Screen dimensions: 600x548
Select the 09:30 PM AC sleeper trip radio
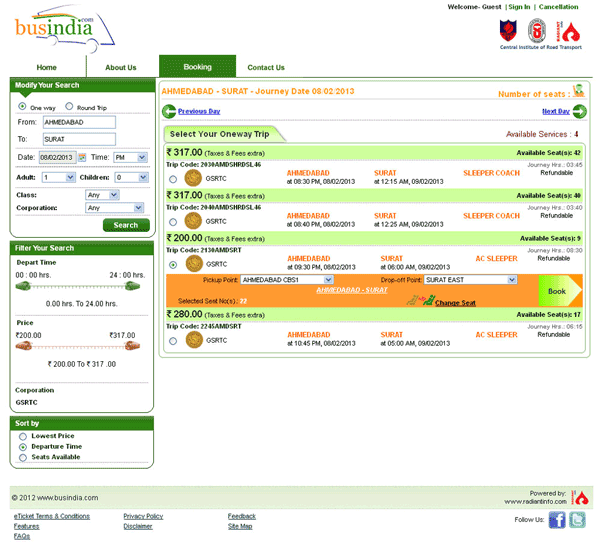click(x=173, y=265)
